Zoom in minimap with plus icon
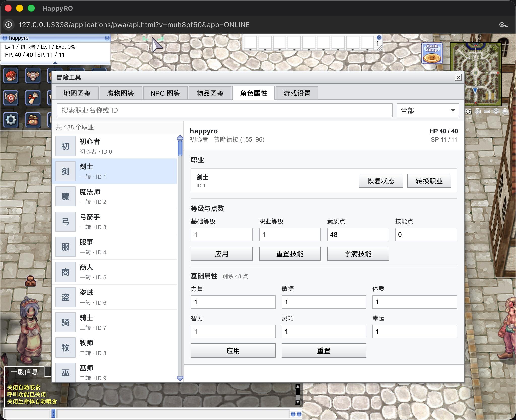The height and width of the screenshot is (420, 516). coord(478,111)
